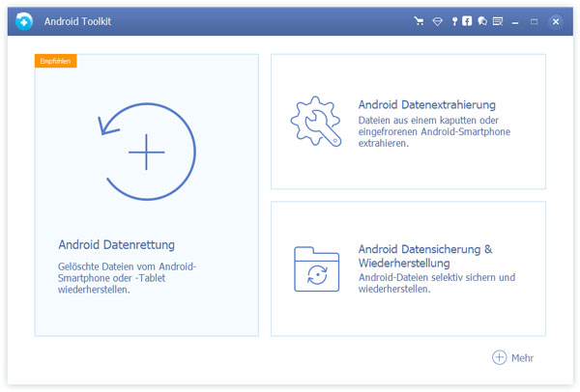Image resolution: width=580 pixels, height=392 pixels.
Task: Click the plus circle icon beside Mehr
Action: click(499, 357)
